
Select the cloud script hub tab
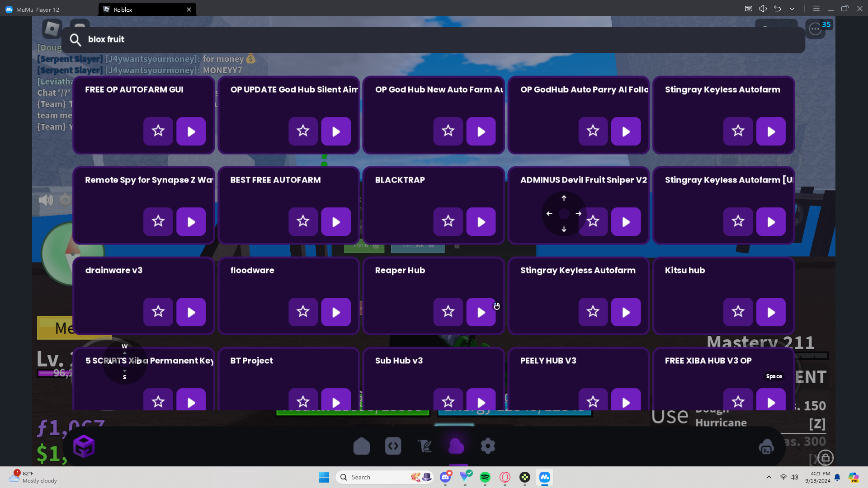click(457, 446)
